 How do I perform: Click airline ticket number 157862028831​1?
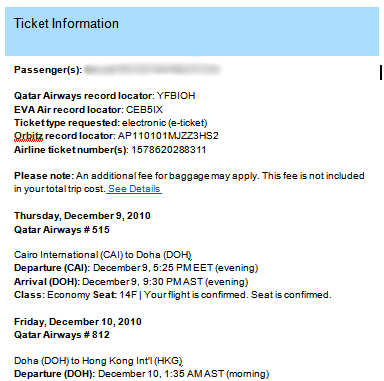[x=169, y=150]
